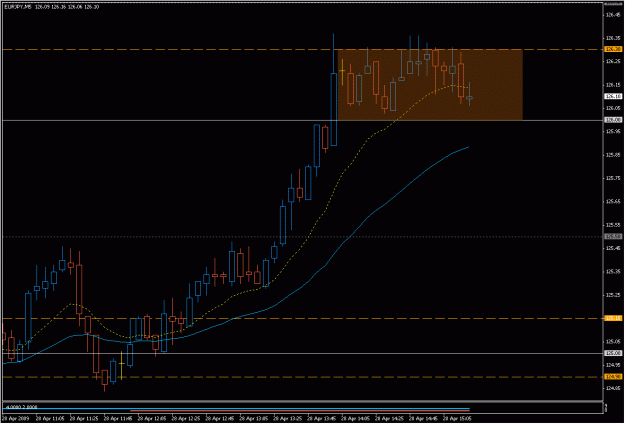Click the 28 Apr 11:45 time label

[117, 419]
